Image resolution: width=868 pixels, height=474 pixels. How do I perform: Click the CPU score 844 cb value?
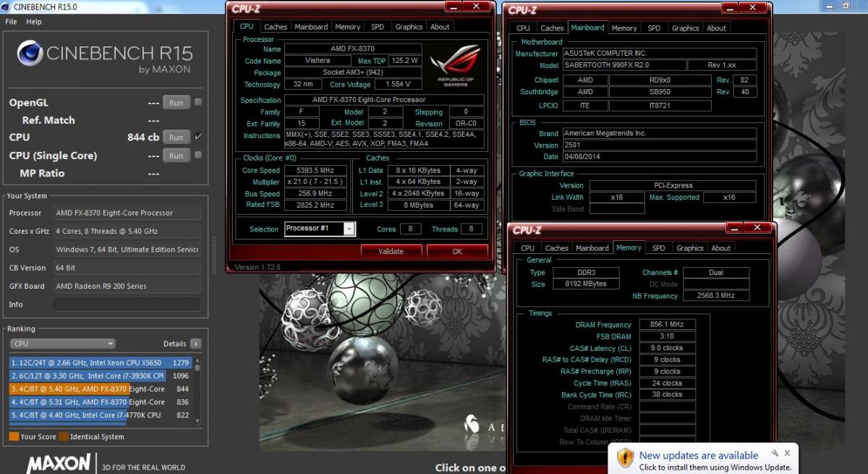[143, 137]
